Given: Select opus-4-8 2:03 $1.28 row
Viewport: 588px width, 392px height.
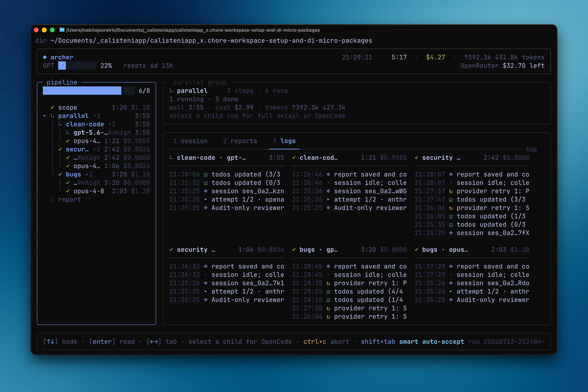Looking at the screenshot, I should point(108,191).
